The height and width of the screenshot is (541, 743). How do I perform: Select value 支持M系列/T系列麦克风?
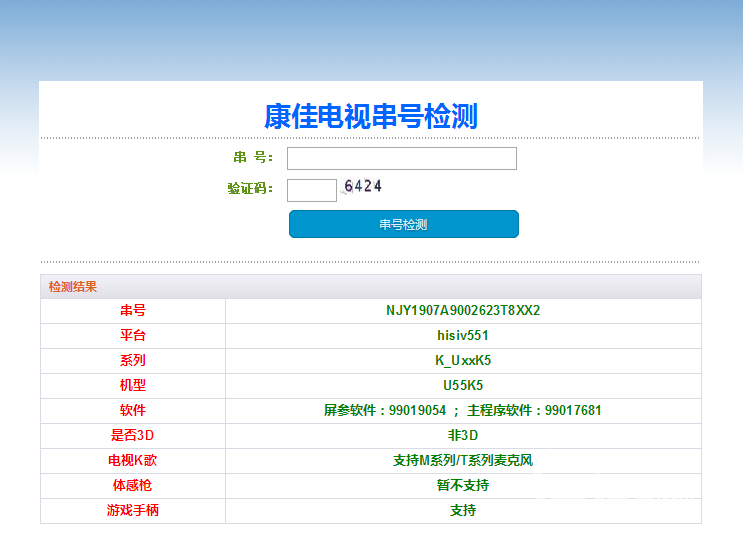tap(463, 460)
